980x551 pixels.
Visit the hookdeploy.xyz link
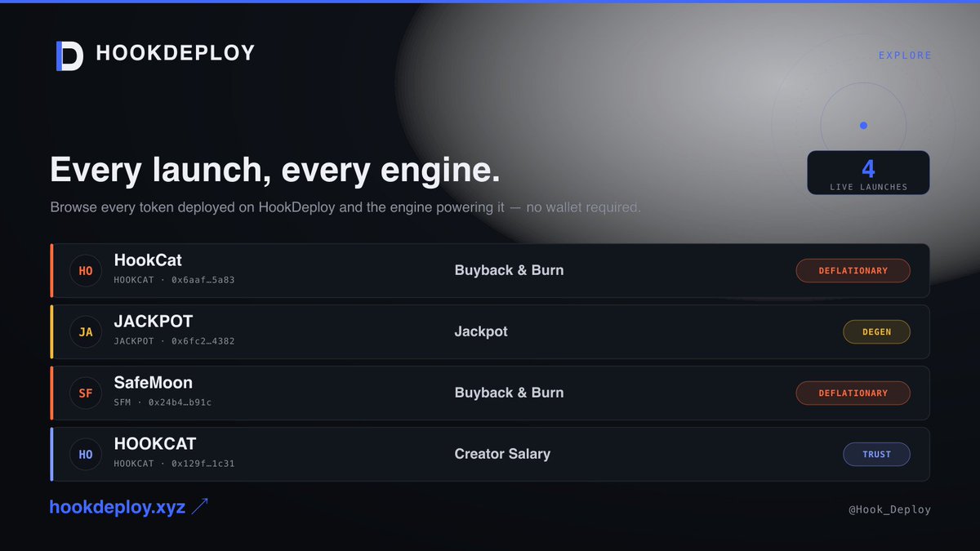point(118,507)
